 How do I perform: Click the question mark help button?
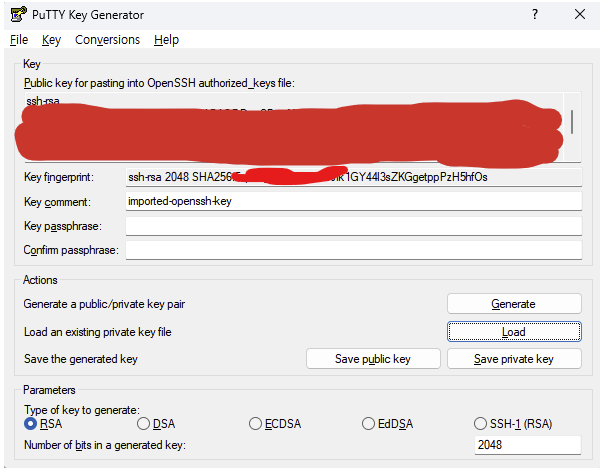(x=535, y=15)
